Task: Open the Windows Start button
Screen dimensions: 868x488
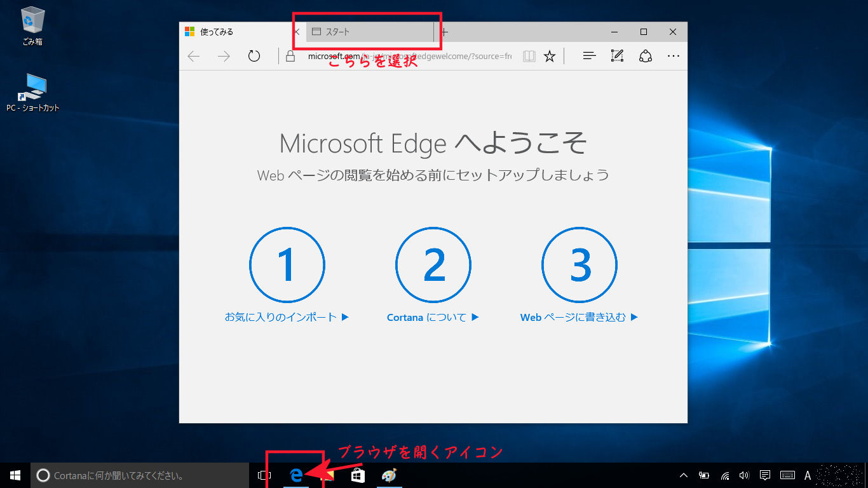Action: (x=15, y=475)
